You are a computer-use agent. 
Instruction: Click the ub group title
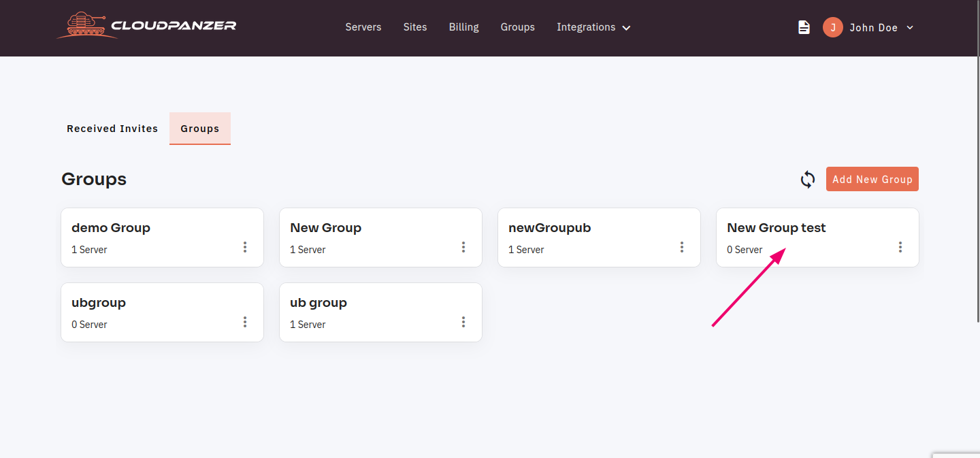pyautogui.click(x=318, y=303)
